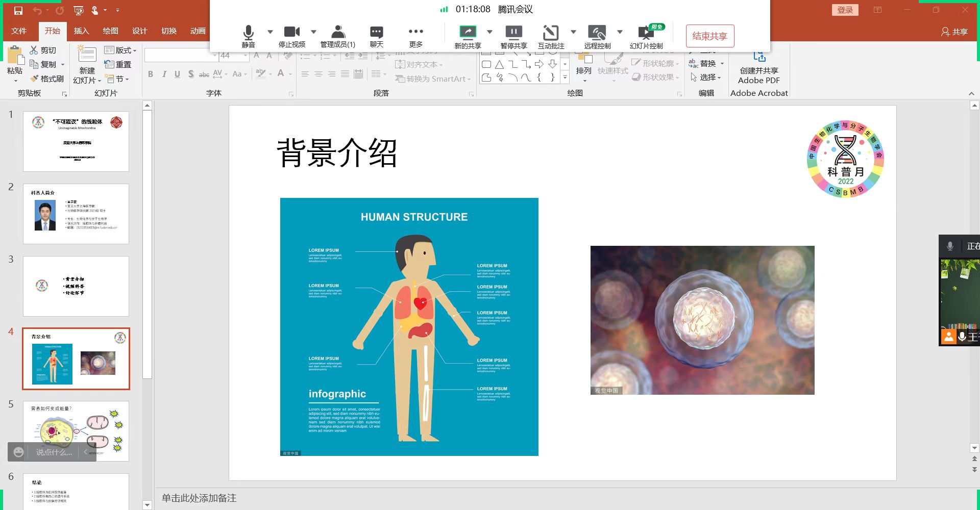Expand mute audio options arrow

[x=270, y=32]
